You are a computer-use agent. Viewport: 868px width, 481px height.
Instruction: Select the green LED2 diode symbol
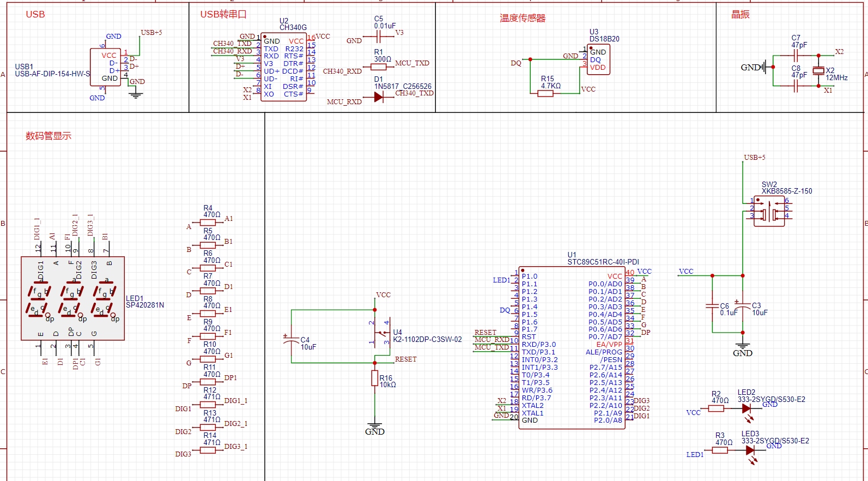point(746,408)
